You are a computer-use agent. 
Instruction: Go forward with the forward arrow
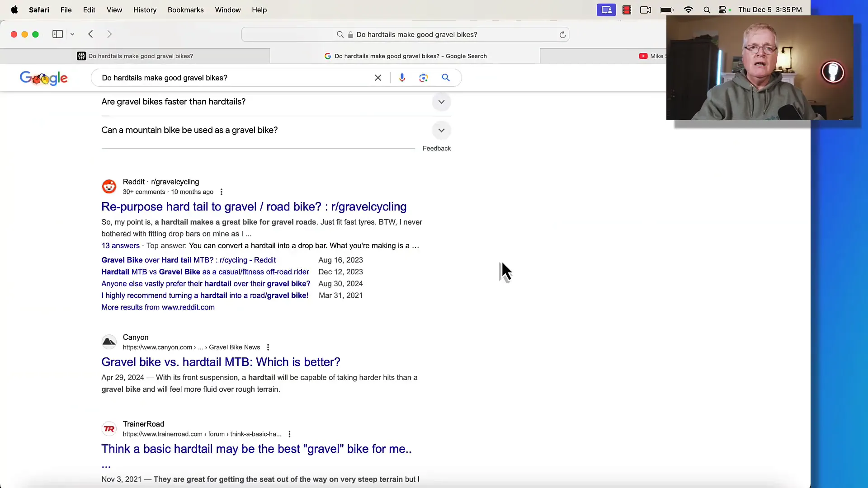pyautogui.click(x=109, y=34)
